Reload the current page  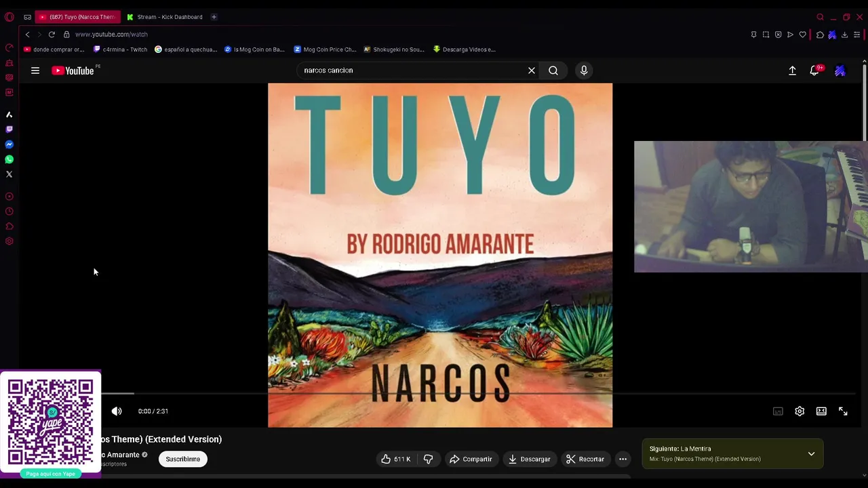(x=52, y=35)
